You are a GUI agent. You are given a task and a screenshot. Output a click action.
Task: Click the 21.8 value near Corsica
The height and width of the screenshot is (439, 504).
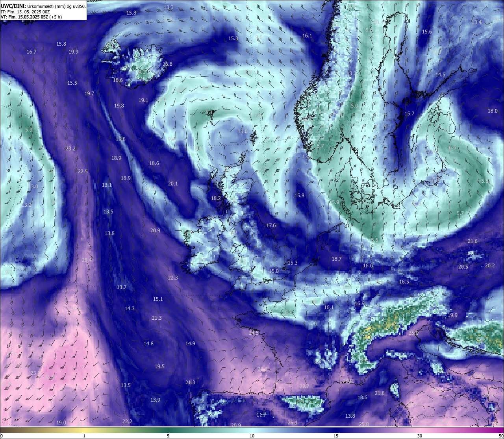coord(380,393)
